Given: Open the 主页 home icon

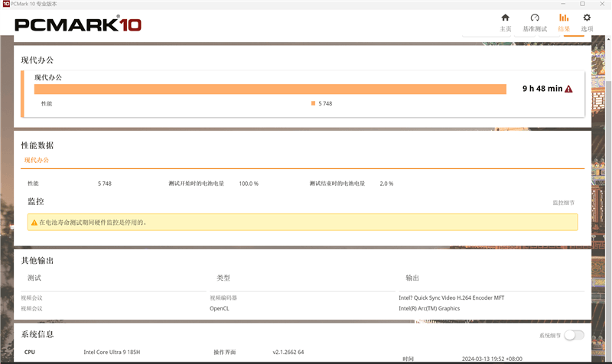Looking at the screenshot, I should [505, 18].
